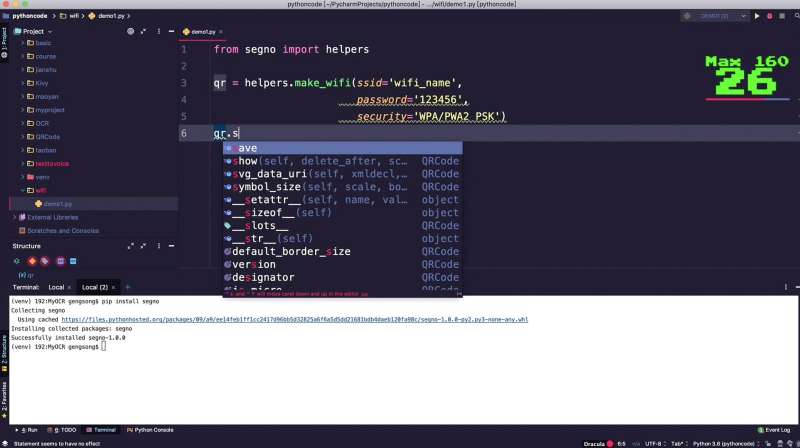800x448 pixels.
Task: Toggle the Structure tool window side button
Action: (4, 345)
